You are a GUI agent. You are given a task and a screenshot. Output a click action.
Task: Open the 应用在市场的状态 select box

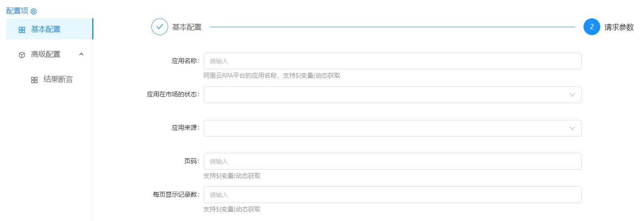coord(384,95)
